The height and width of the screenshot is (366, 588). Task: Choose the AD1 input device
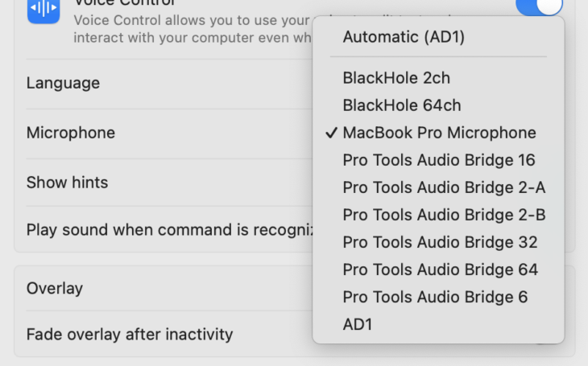[358, 324]
